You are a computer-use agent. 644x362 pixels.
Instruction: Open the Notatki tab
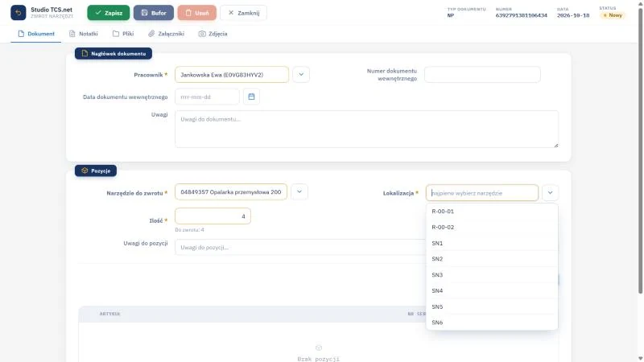click(x=84, y=34)
